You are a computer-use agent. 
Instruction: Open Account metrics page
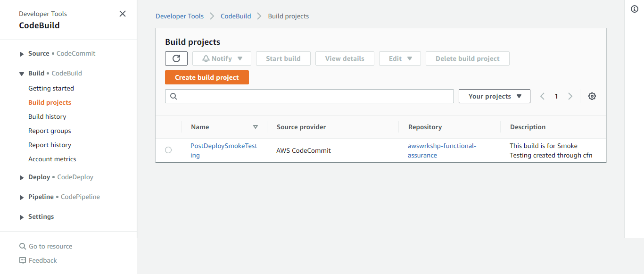tap(52, 159)
